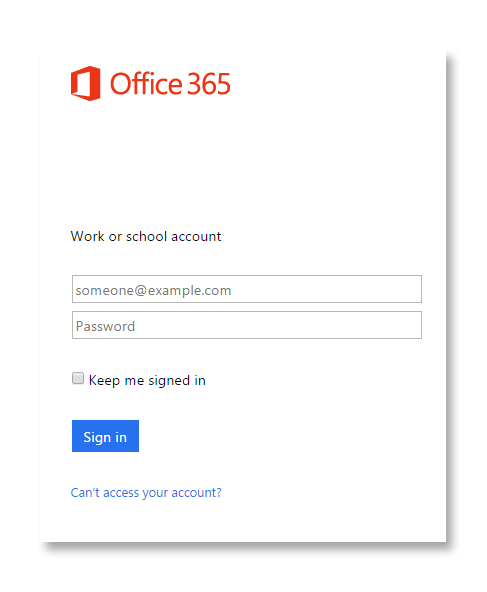Click the blue Sign in button
487x592 pixels.
pyautogui.click(x=105, y=436)
